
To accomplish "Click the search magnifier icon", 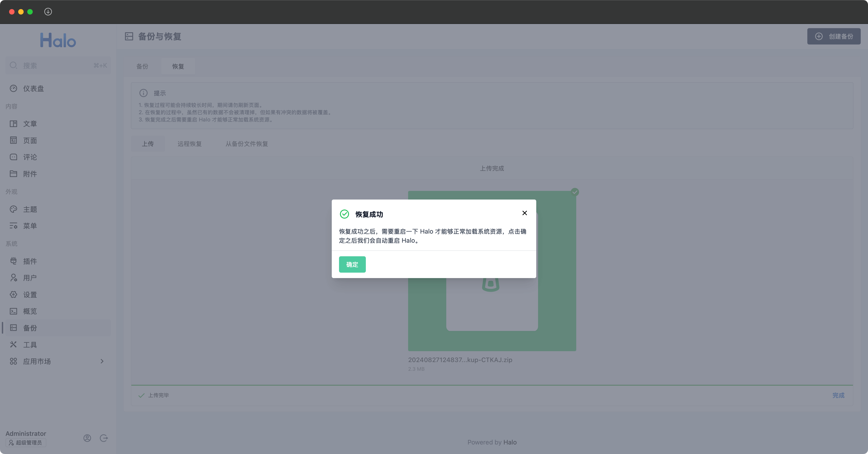I will click(x=13, y=65).
